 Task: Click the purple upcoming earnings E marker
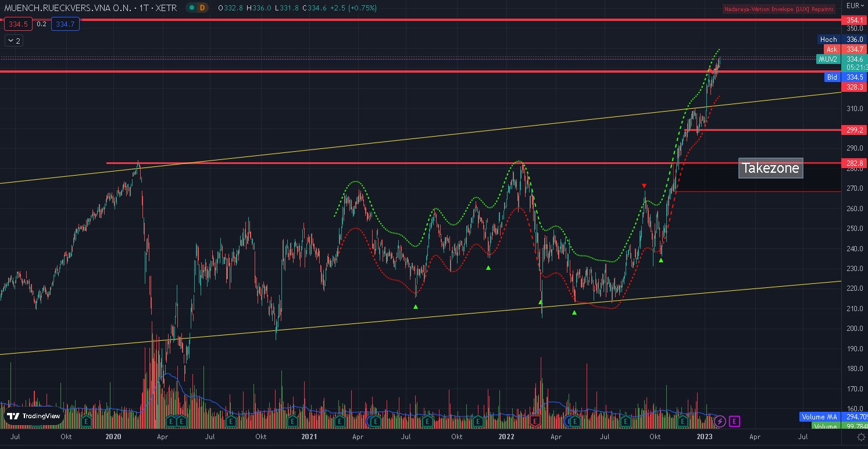734,421
